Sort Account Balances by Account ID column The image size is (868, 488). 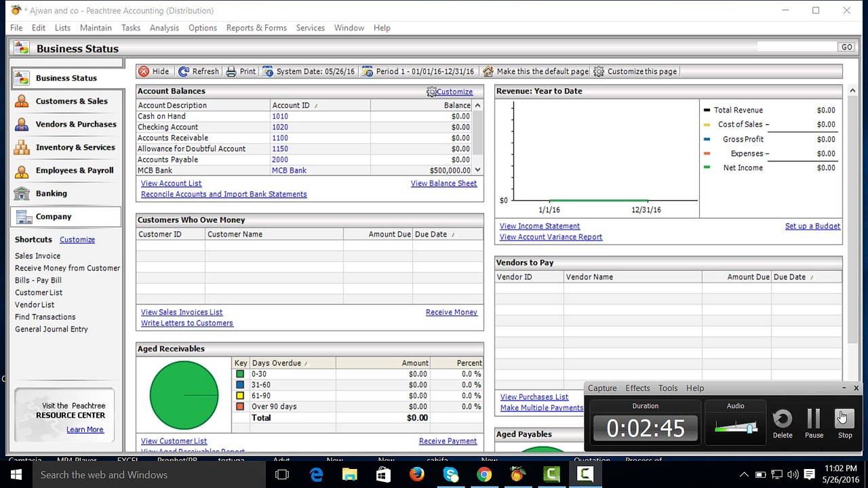(320, 105)
